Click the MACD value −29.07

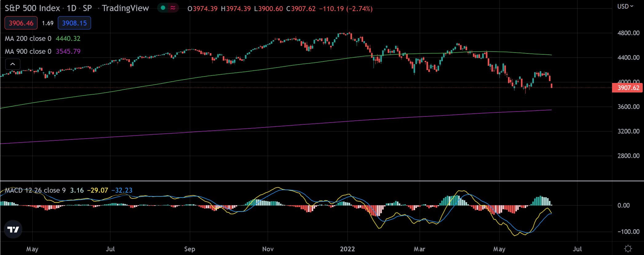click(x=97, y=190)
